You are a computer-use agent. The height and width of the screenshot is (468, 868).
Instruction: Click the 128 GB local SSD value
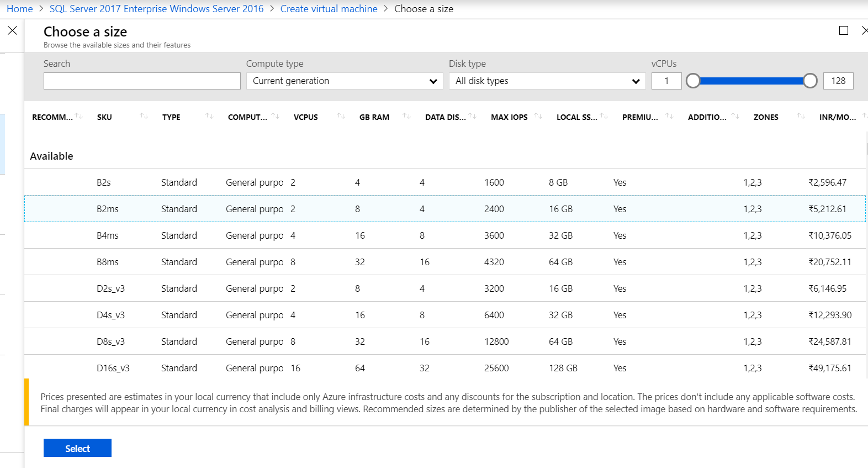coord(563,368)
